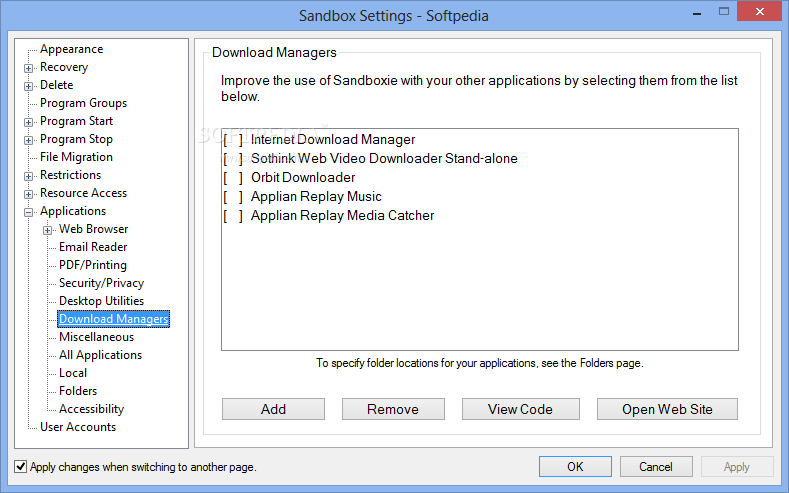The width and height of the screenshot is (789, 493).
Task: Select Program Start page
Action: pos(76,121)
